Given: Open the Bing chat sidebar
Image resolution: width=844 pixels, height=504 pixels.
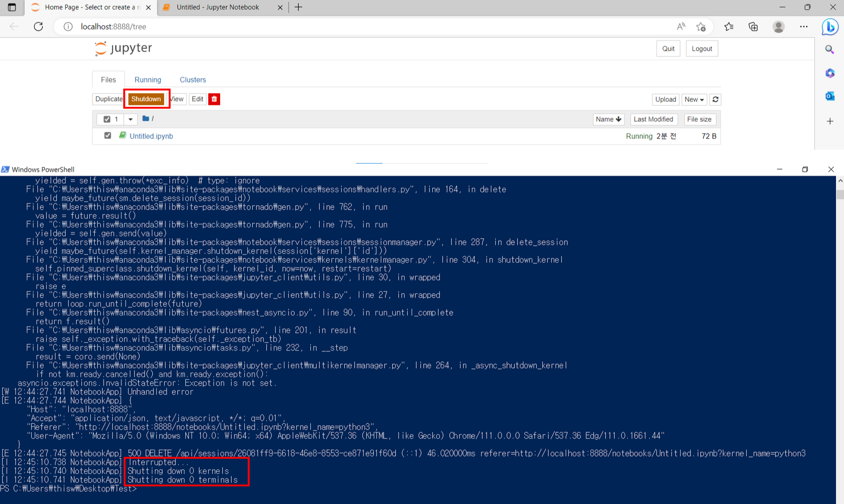Looking at the screenshot, I should (x=830, y=27).
